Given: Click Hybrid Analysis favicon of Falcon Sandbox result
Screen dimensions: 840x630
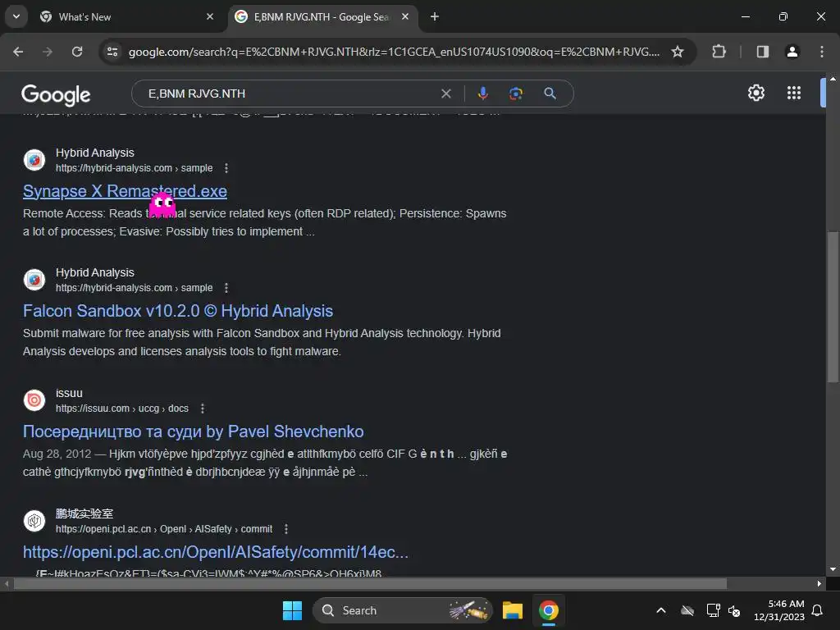Looking at the screenshot, I should 34,281.
